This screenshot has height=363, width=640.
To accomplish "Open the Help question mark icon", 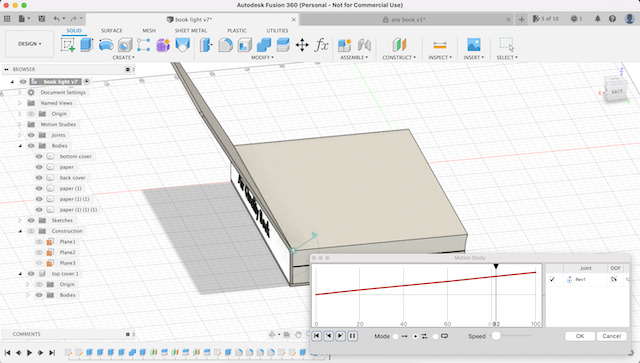I will (612, 19).
